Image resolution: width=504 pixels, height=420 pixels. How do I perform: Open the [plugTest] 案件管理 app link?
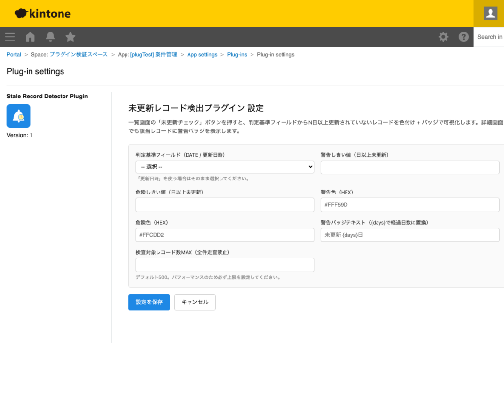tap(153, 54)
